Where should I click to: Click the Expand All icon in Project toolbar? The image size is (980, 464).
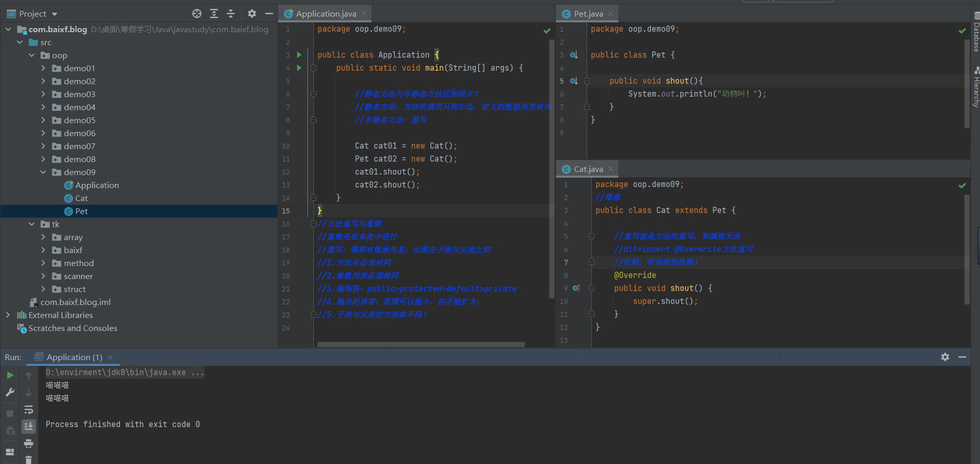point(214,14)
